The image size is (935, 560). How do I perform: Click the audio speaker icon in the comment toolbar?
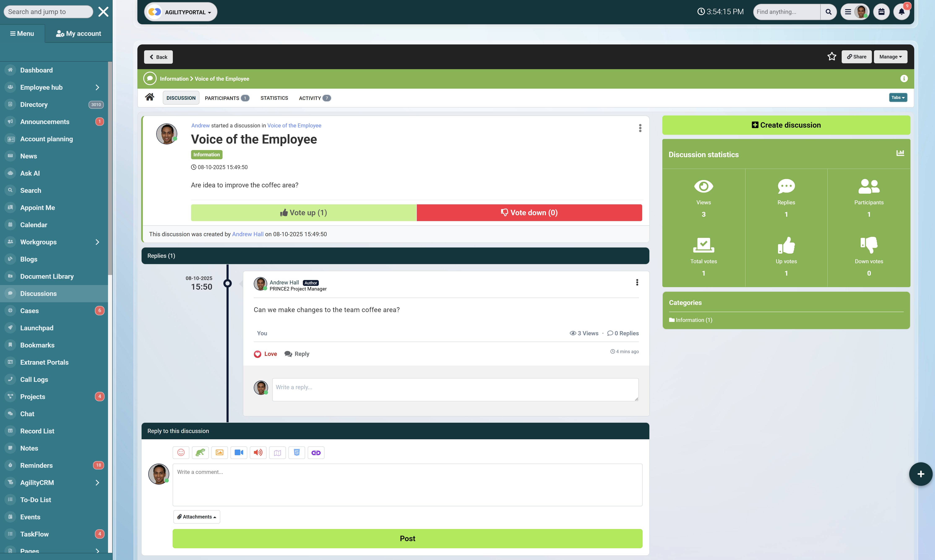tap(258, 452)
